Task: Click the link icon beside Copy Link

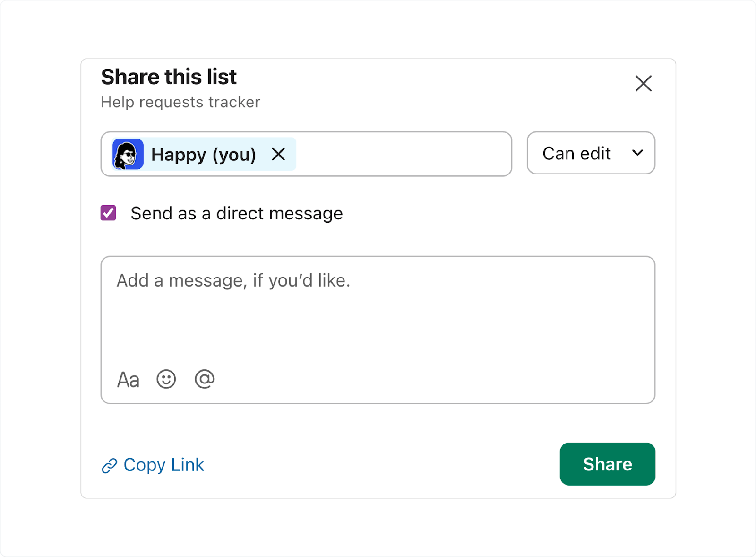Action: 109,465
